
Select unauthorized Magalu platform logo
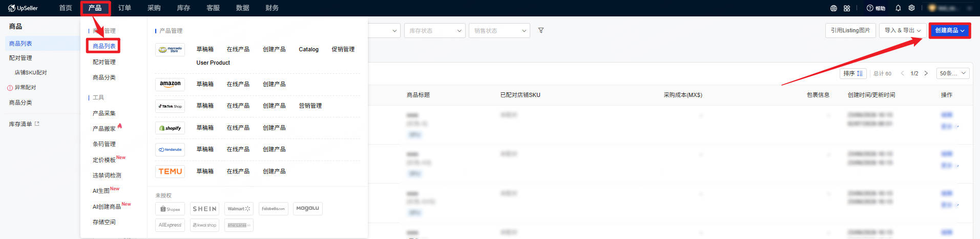tap(308, 209)
